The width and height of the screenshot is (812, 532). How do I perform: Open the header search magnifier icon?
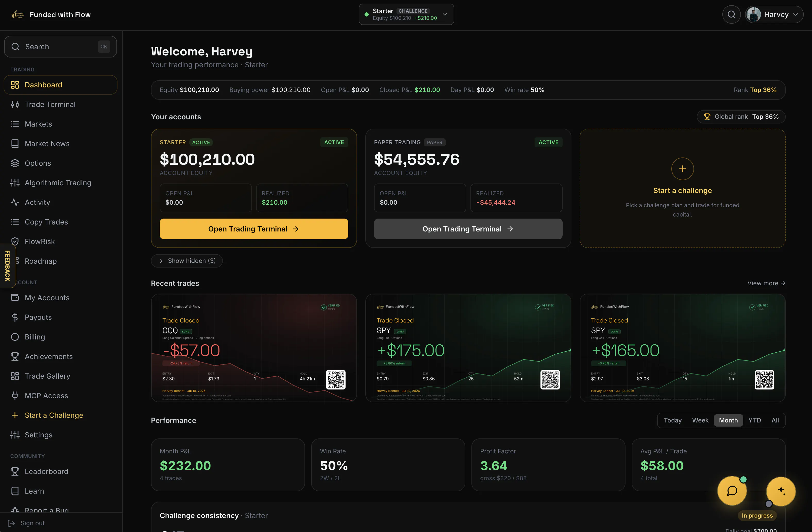tap(731, 14)
